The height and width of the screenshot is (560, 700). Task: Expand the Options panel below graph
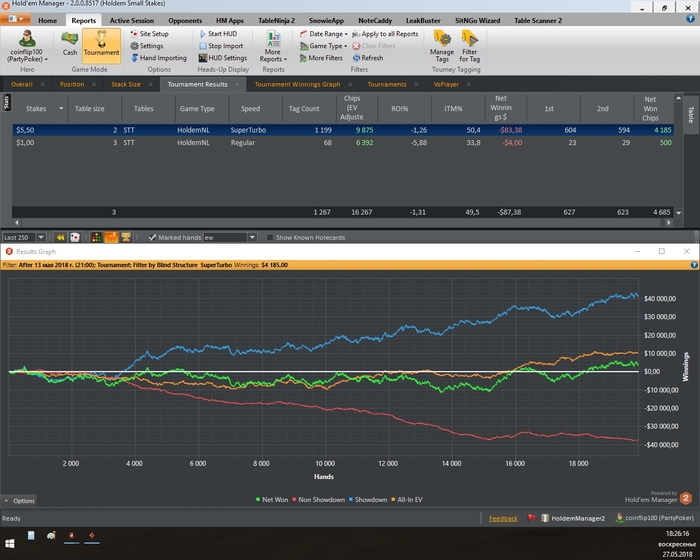(x=19, y=501)
